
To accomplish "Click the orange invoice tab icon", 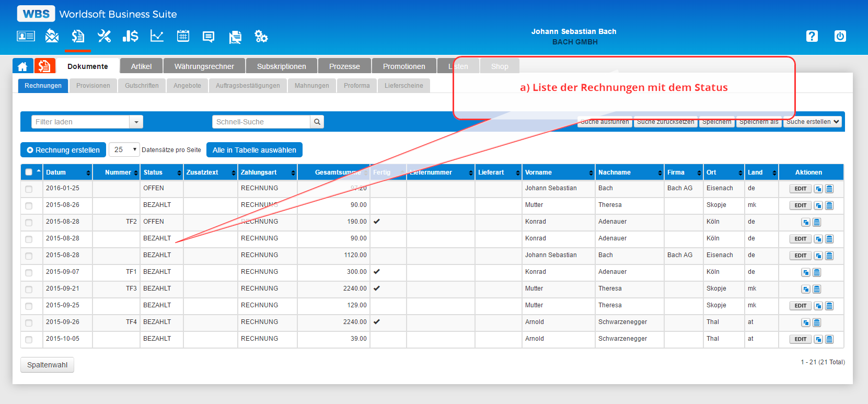I will (x=44, y=66).
